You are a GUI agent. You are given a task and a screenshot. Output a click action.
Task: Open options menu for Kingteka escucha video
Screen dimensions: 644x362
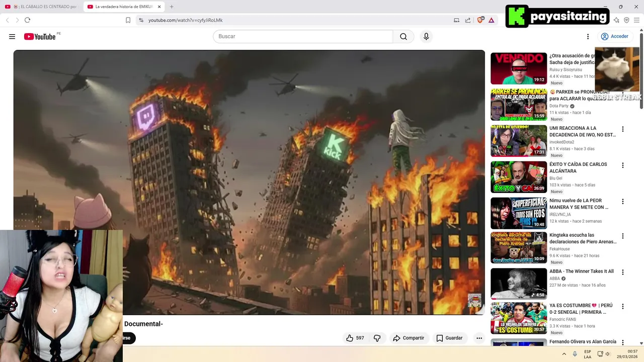[x=623, y=236]
